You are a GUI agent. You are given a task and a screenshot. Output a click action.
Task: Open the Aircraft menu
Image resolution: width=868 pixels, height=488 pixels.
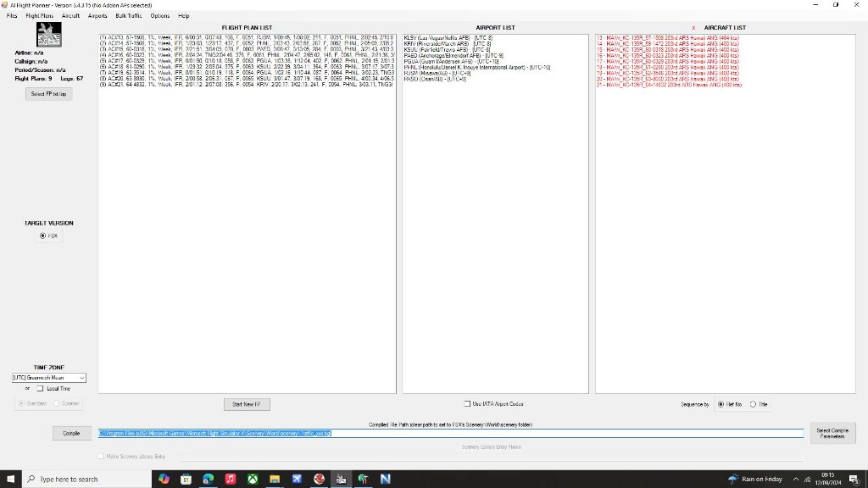(70, 16)
